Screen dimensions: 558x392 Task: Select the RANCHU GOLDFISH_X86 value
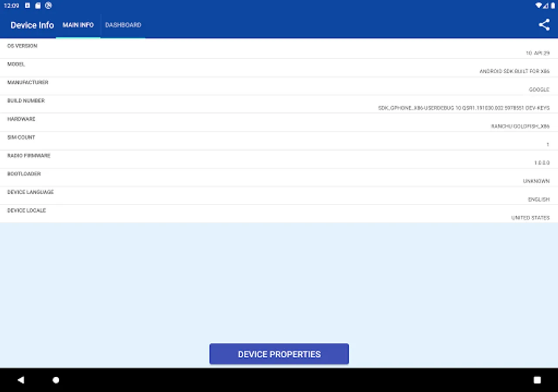[x=520, y=126]
